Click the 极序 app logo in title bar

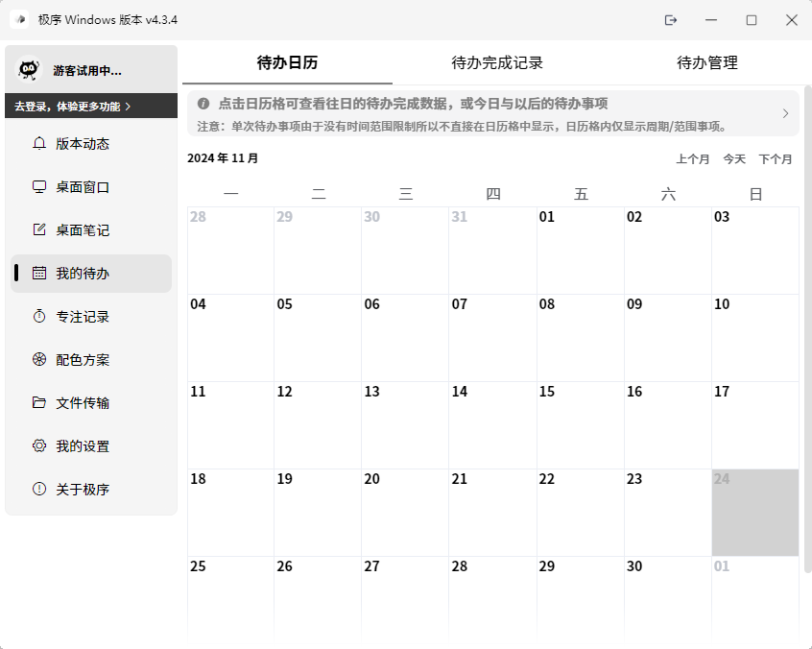coord(20,20)
